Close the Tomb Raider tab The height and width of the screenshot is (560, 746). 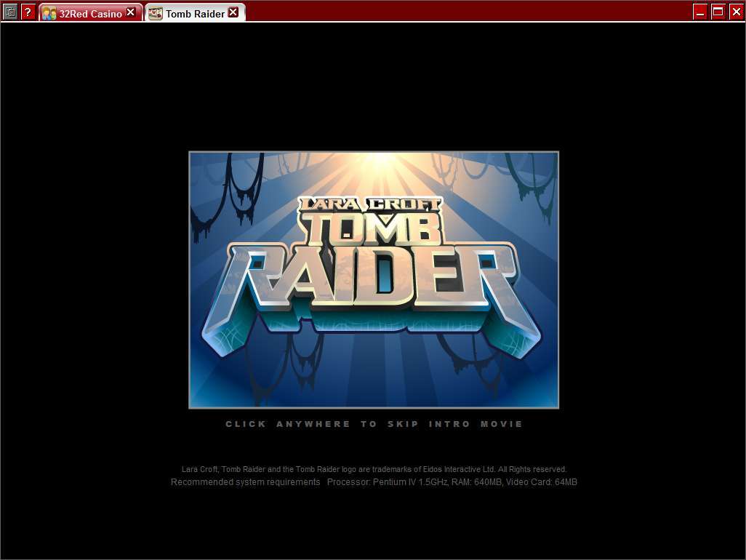point(233,13)
